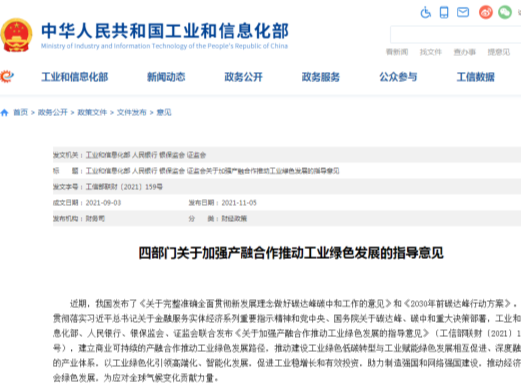Click the 成文日期 2021-09-03 text

(x=87, y=203)
